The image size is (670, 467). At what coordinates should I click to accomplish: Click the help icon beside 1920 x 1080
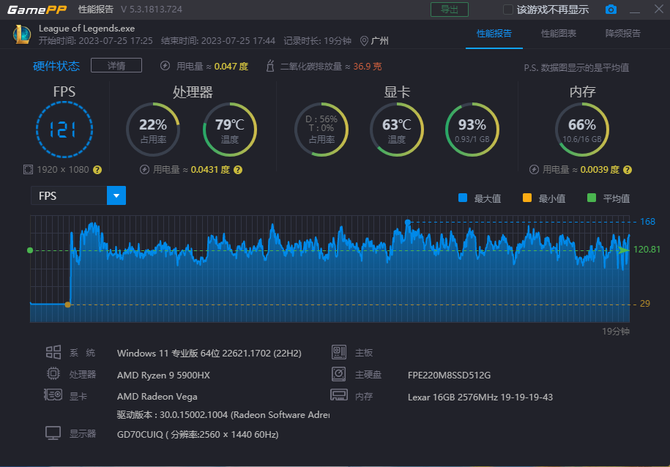(x=97, y=170)
